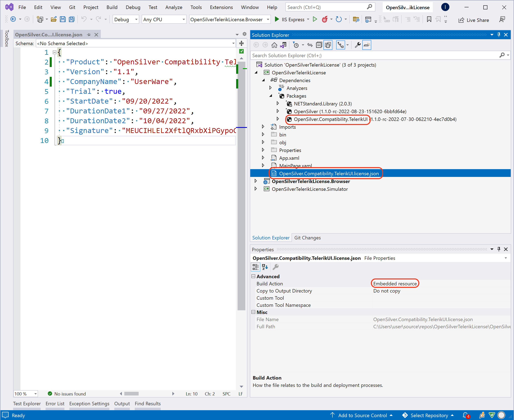Click the Hot Reload flame icon
Image resolution: width=514 pixels, height=420 pixels.
point(325,19)
